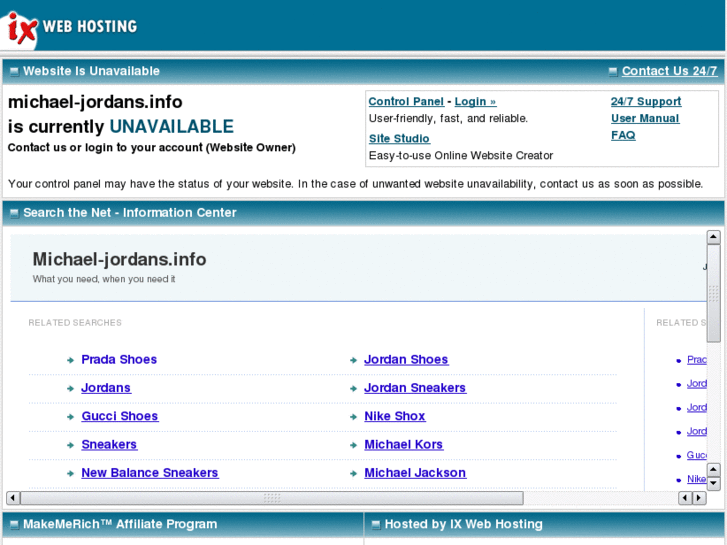
Task: Click the Hosted by IX Web Hosting icon
Action: (376, 525)
